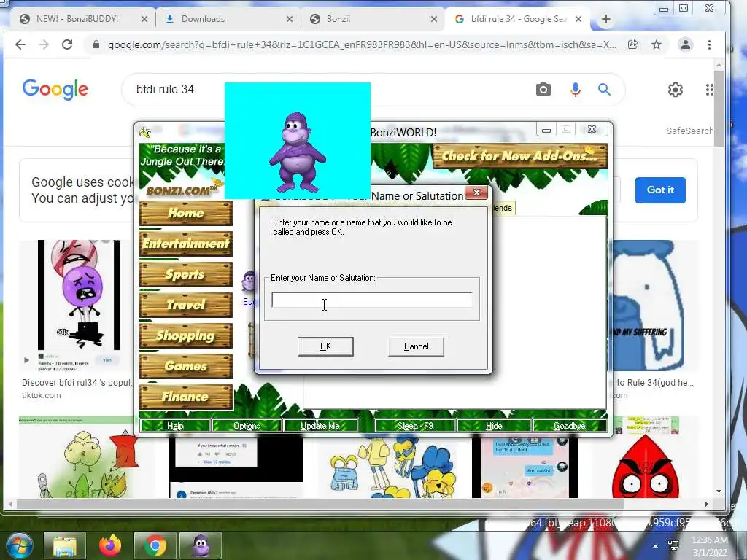Open Google quick settings gear

(x=675, y=90)
